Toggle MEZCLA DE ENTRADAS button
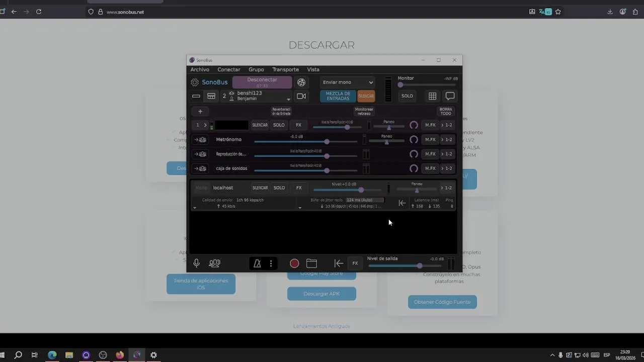The height and width of the screenshot is (362, 644). [x=338, y=96]
